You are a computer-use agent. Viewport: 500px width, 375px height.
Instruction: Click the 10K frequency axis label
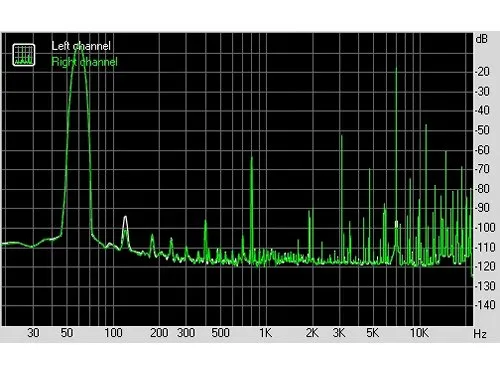(x=419, y=333)
